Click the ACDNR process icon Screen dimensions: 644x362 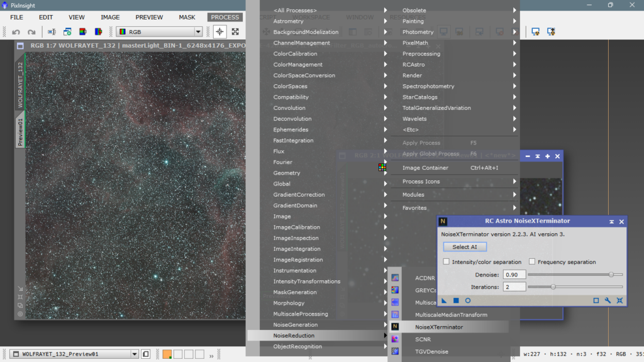point(395,278)
